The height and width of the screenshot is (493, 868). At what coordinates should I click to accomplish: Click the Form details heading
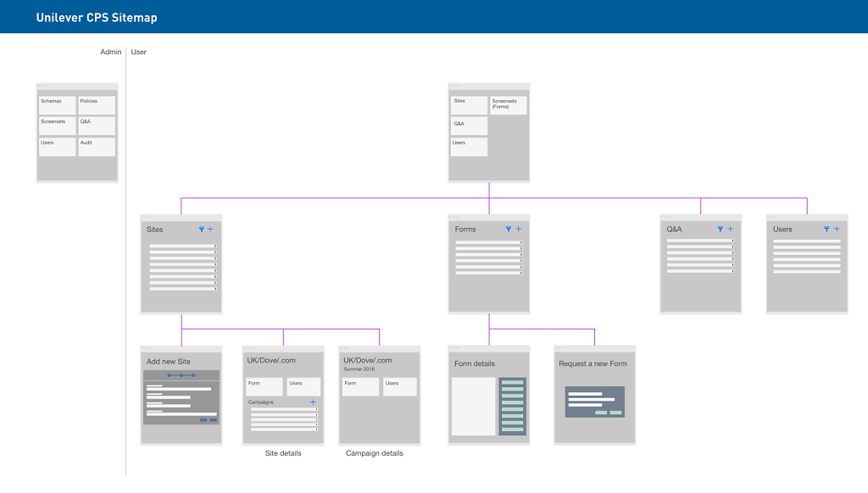475,363
